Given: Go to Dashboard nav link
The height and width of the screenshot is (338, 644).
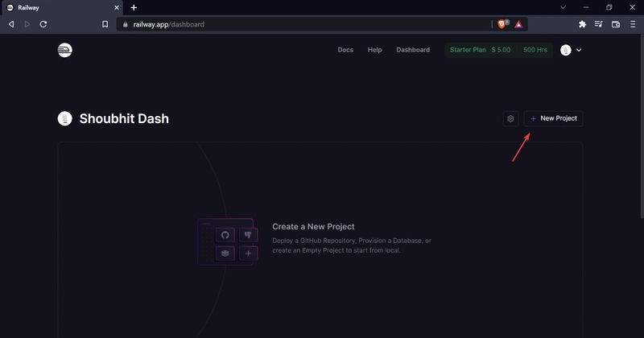Looking at the screenshot, I should tap(413, 50).
